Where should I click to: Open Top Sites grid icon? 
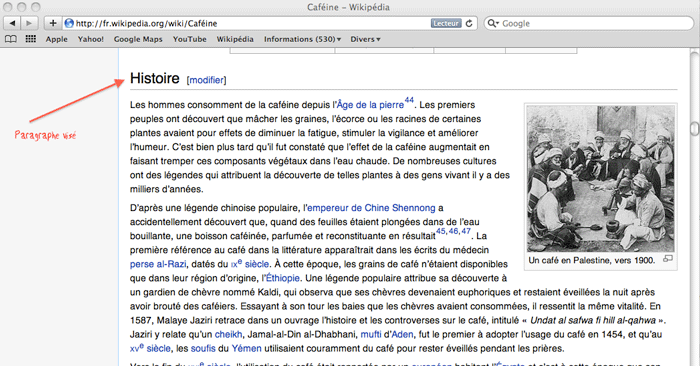31,39
